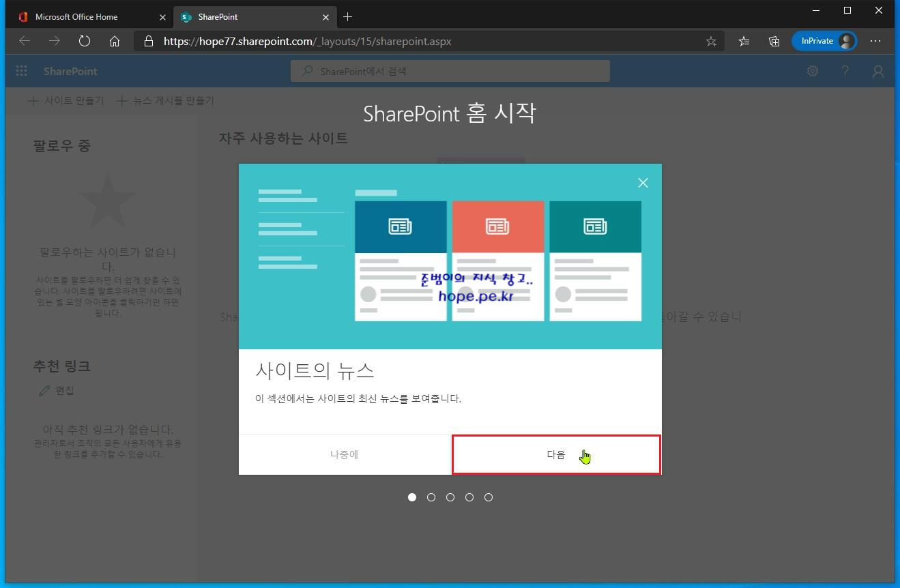Click 추천 링크 heading
900x588 pixels.
pos(62,366)
